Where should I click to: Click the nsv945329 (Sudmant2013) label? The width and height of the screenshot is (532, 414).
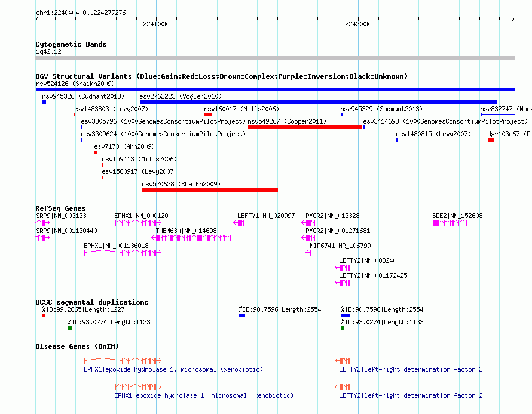tap(381, 109)
